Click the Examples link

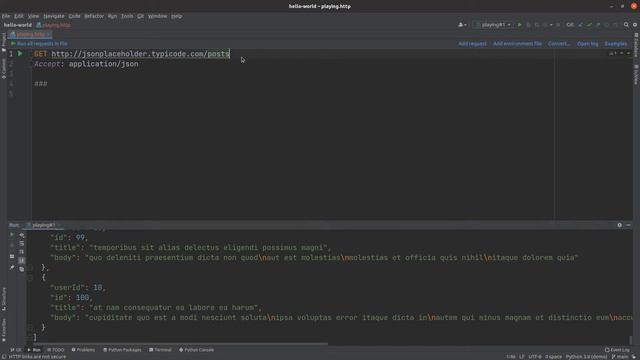[616, 44]
